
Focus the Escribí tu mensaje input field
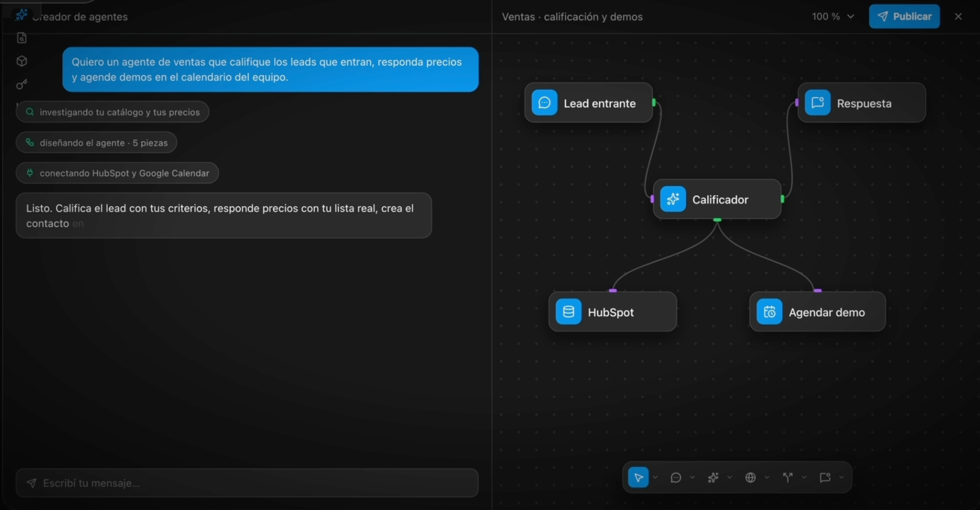coord(247,483)
